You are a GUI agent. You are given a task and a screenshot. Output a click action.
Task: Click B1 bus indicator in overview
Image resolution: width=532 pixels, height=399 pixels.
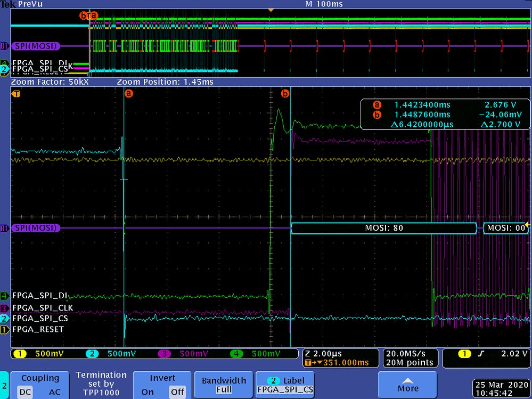(x=5, y=46)
